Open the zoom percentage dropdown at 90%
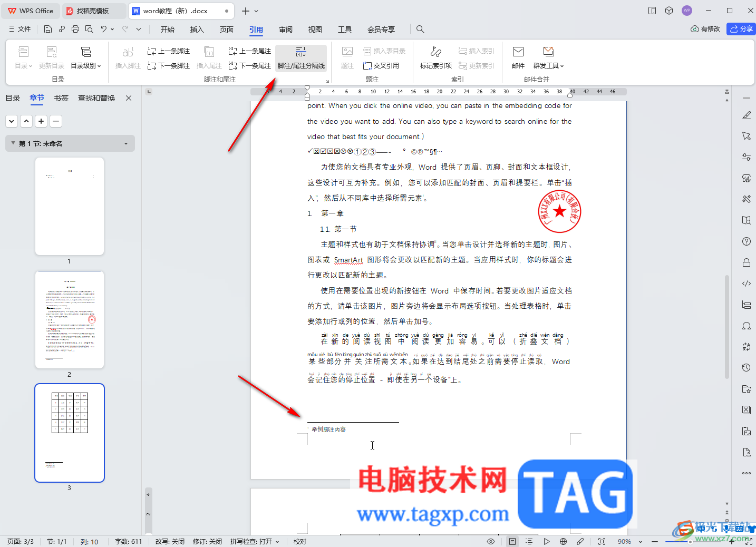 (641, 542)
